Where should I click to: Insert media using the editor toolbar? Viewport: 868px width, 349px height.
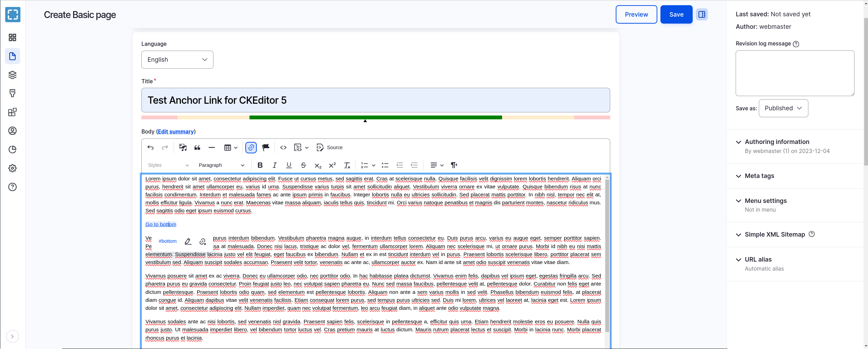coord(183,147)
